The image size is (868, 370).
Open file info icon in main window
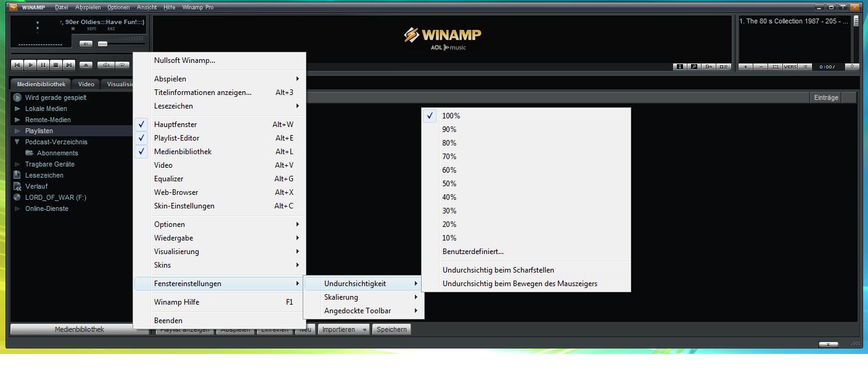pyautogui.click(x=681, y=67)
